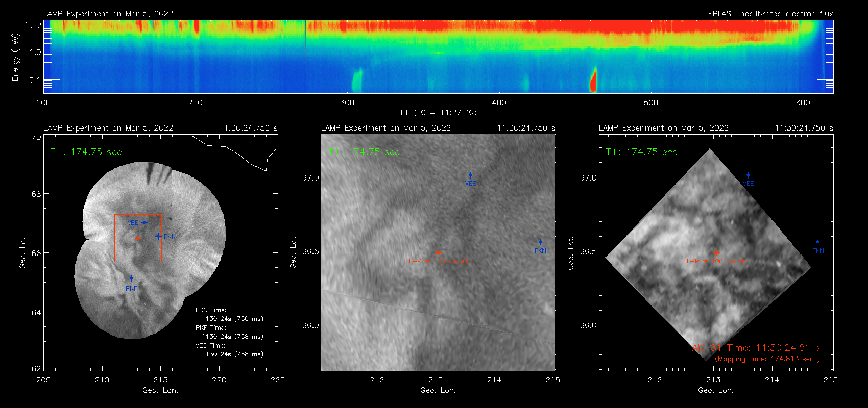Click the red footprint marker inside the all-sky map's red box

(137, 238)
